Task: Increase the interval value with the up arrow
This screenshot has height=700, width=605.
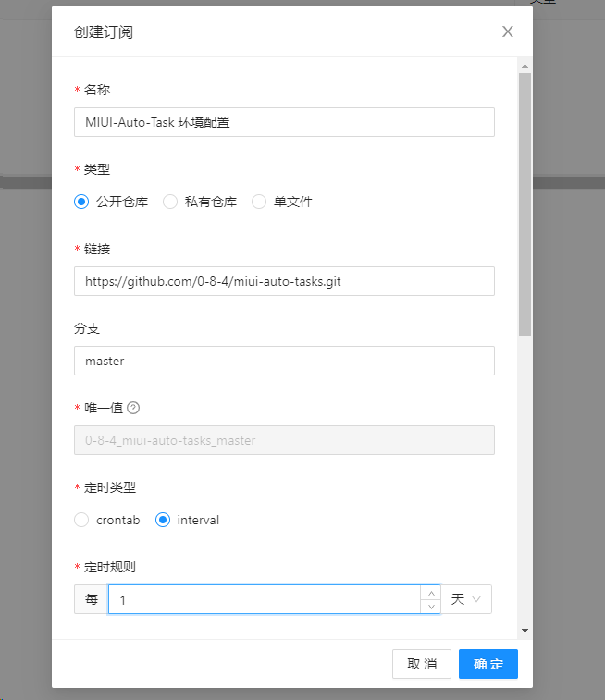Action: [430, 593]
